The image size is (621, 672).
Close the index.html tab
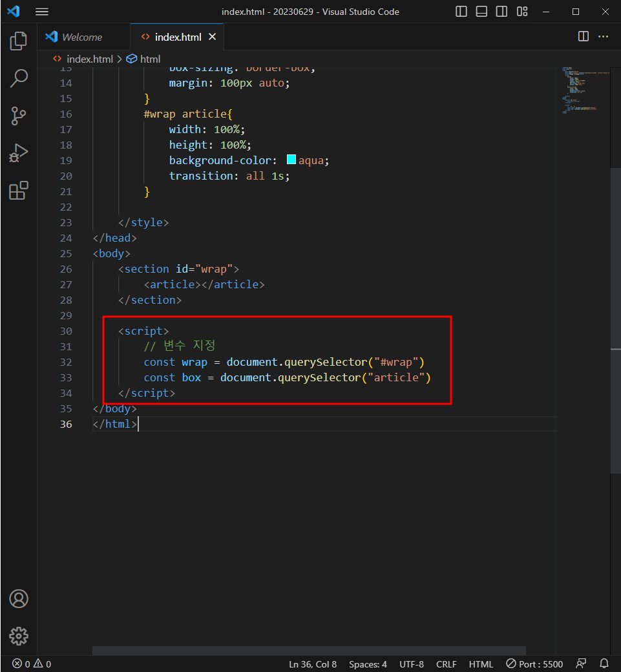pos(212,37)
